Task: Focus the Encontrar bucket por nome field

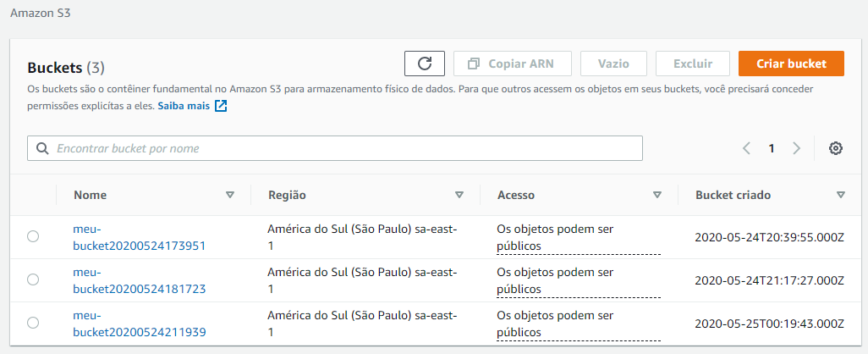Action: coord(335,148)
